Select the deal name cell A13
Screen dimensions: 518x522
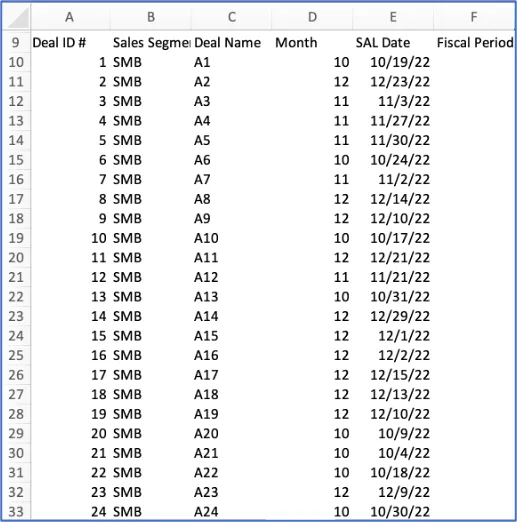click(x=232, y=297)
